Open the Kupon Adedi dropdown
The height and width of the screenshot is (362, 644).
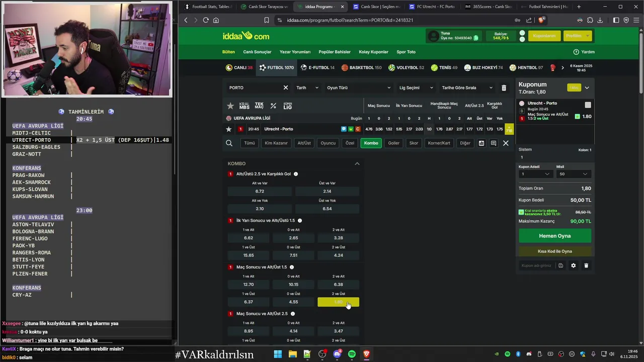click(536, 174)
